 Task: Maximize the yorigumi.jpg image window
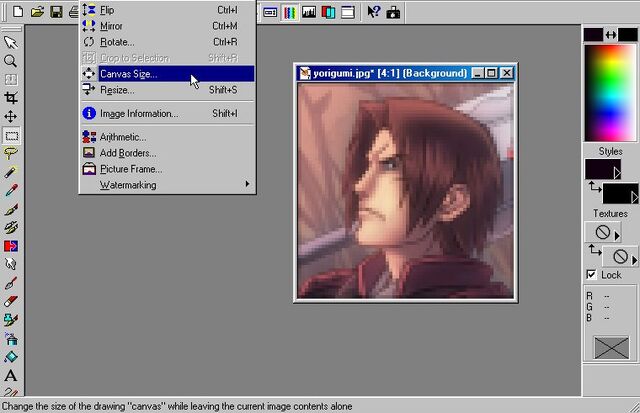pyautogui.click(x=491, y=73)
